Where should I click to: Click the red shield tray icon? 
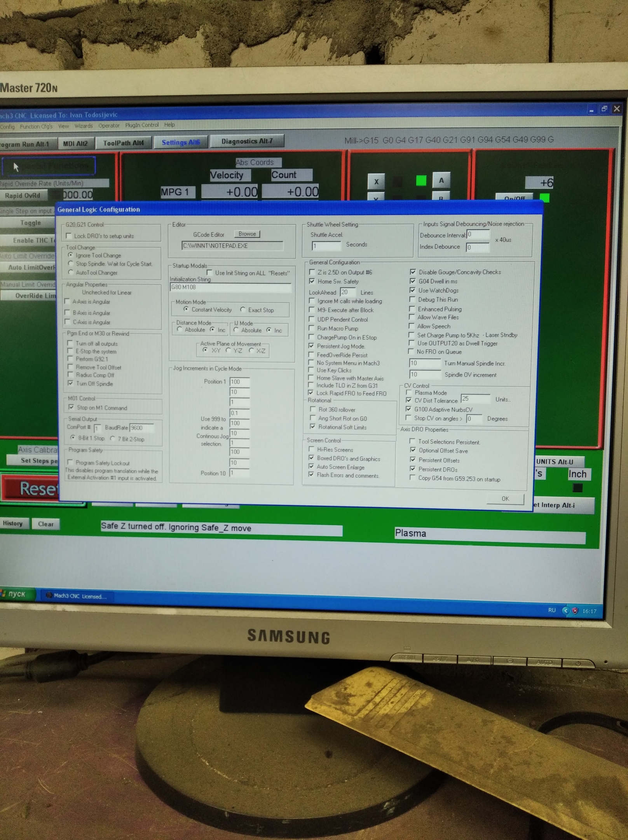coord(575,611)
